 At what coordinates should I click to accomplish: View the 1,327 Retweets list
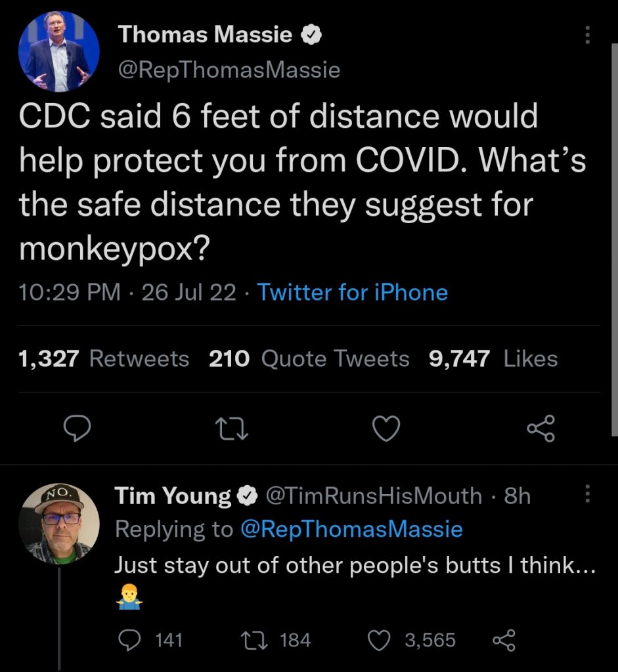(104, 359)
